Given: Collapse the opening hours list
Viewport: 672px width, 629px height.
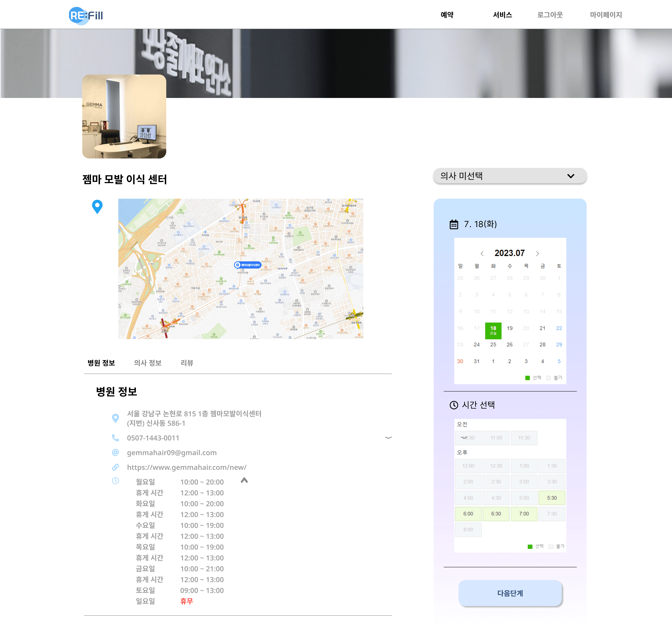Looking at the screenshot, I should [244, 480].
